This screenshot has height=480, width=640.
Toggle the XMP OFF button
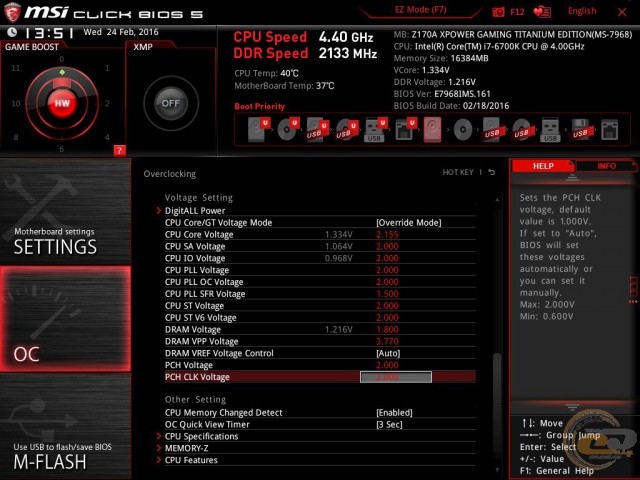171,103
